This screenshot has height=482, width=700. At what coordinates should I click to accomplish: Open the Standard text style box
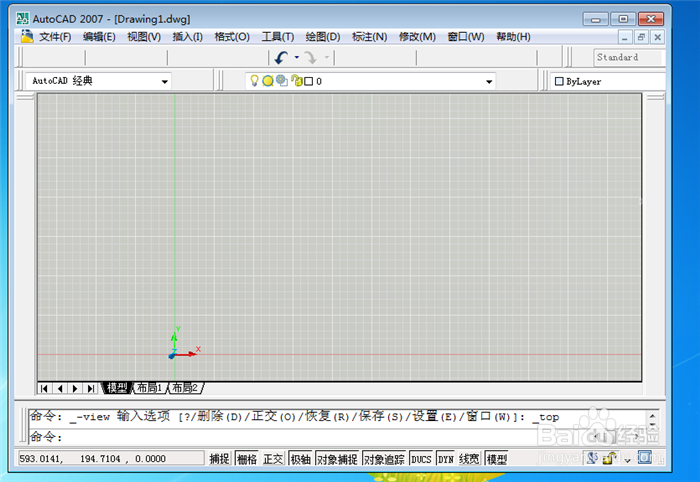[629, 58]
